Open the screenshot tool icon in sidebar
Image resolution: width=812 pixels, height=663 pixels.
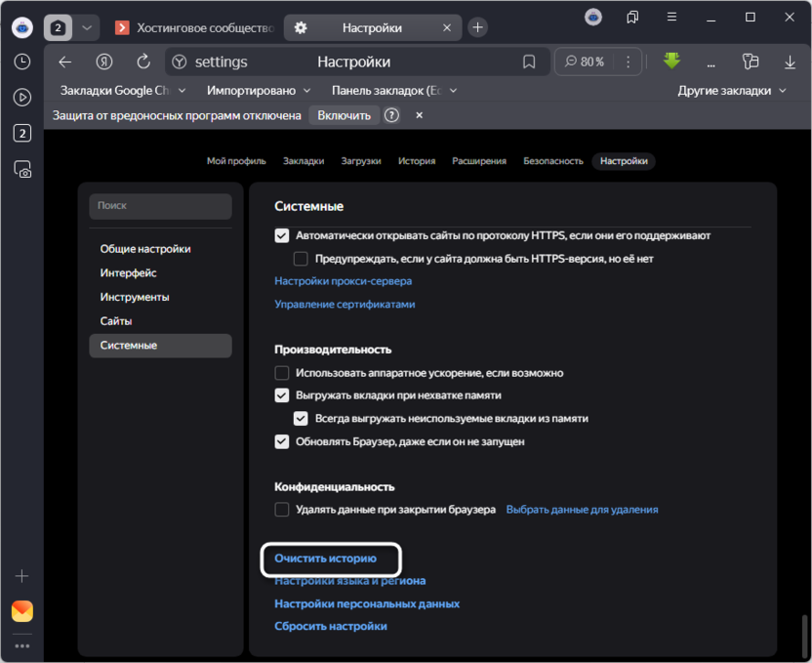click(x=21, y=169)
